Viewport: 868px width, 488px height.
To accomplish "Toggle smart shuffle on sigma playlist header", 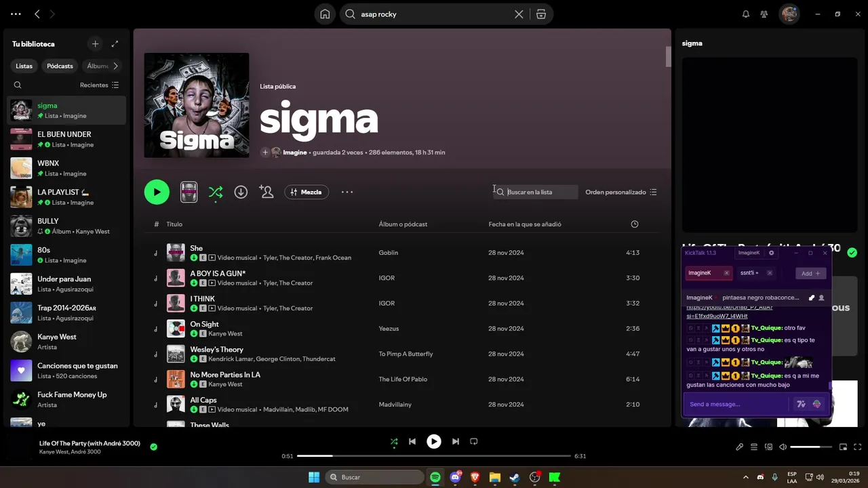I will [216, 192].
